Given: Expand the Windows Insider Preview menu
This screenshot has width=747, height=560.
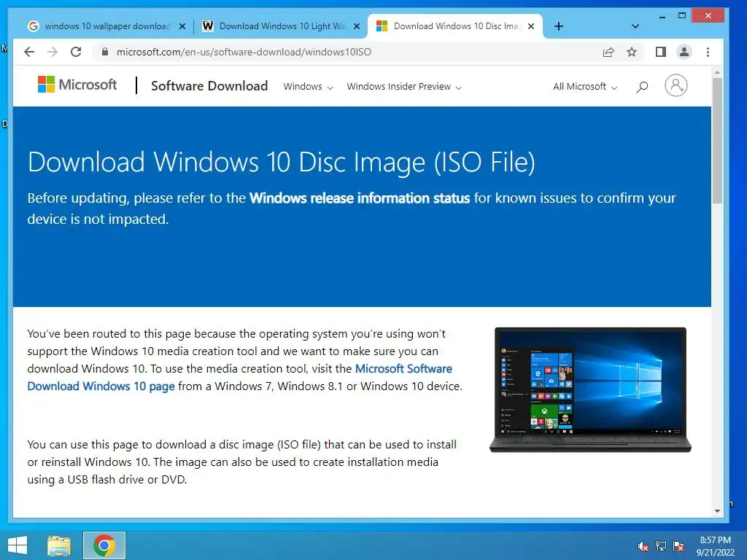Looking at the screenshot, I should click(404, 87).
